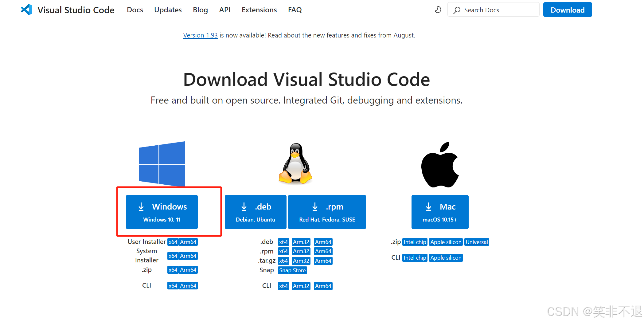The height and width of the screenshot is (322, 644).
Task: Download the .rpm Red Hat package
Action: [x=327, y=212]
